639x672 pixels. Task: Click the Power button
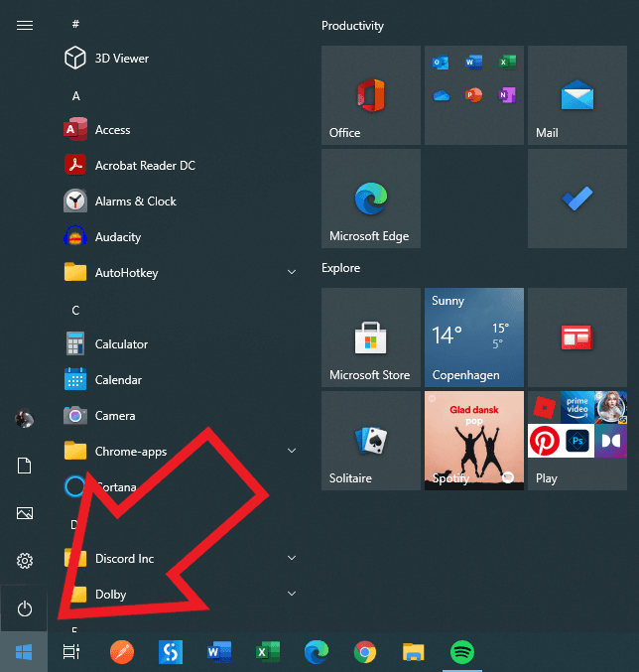click(25, 608)
